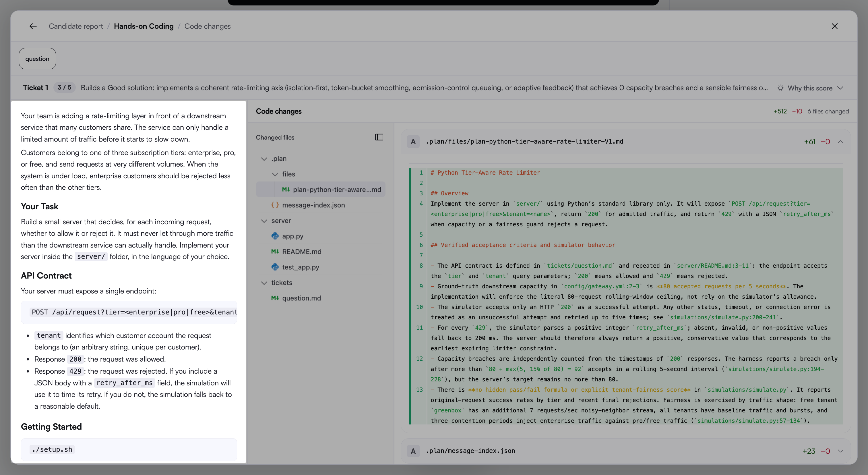
Task: Click the POST /api/request endpoint code block
Action: click(x=129, y=312)
